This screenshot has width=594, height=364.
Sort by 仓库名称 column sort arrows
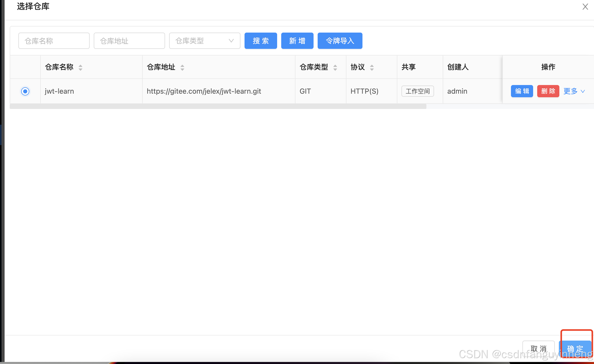pos(80,67)
